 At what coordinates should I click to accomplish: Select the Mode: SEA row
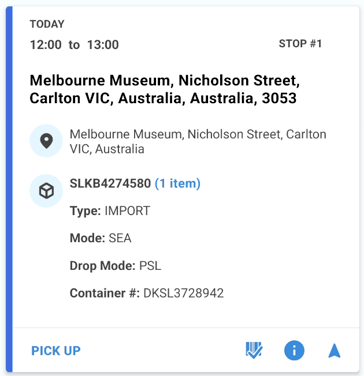[x=100, y=238]
